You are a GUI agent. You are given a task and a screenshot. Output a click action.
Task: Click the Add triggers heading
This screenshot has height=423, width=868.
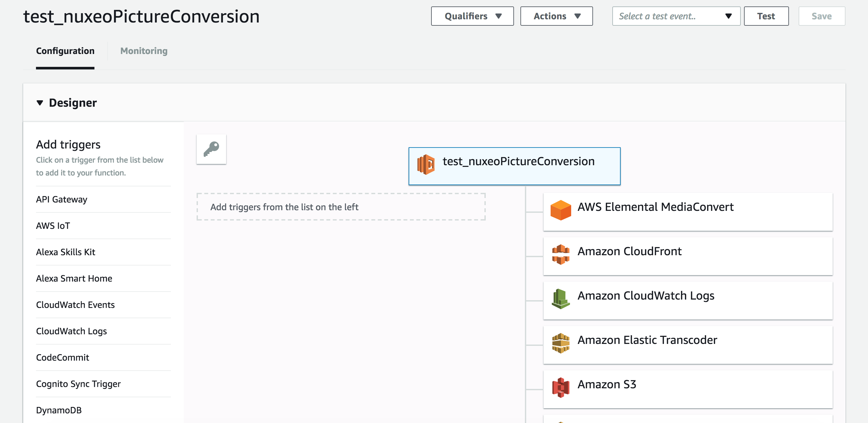pyautogui.click(x=68, y=145)
